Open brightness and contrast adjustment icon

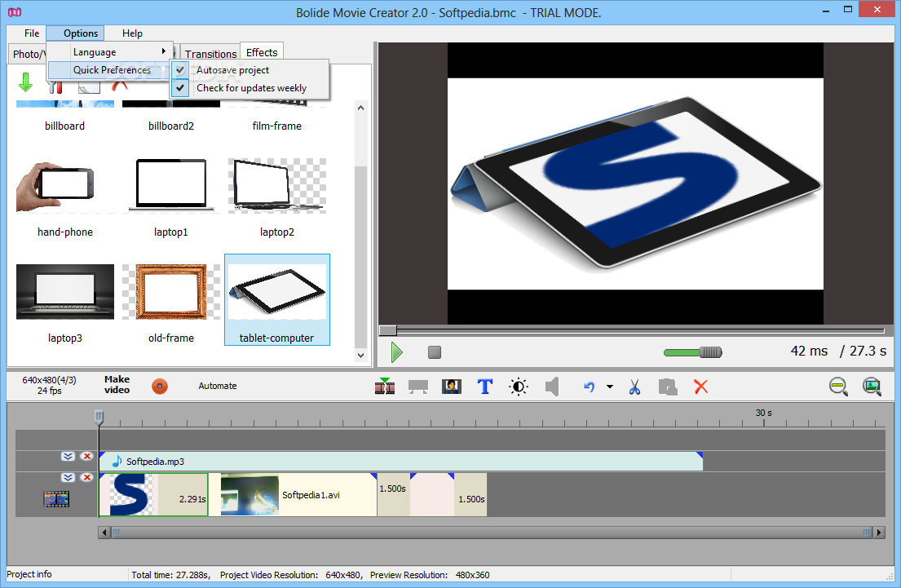519,387
